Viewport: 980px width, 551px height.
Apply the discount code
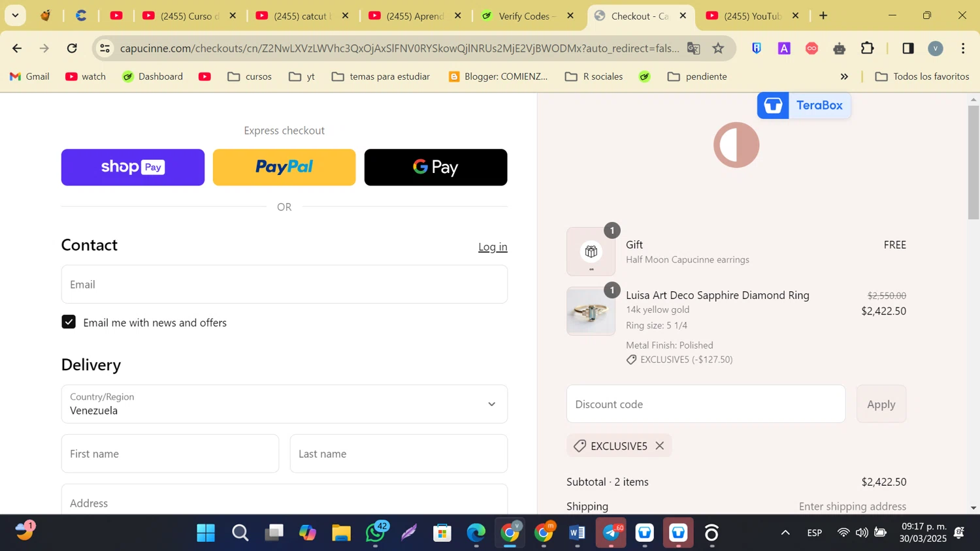pyautogui.click(x=881, y=404)
